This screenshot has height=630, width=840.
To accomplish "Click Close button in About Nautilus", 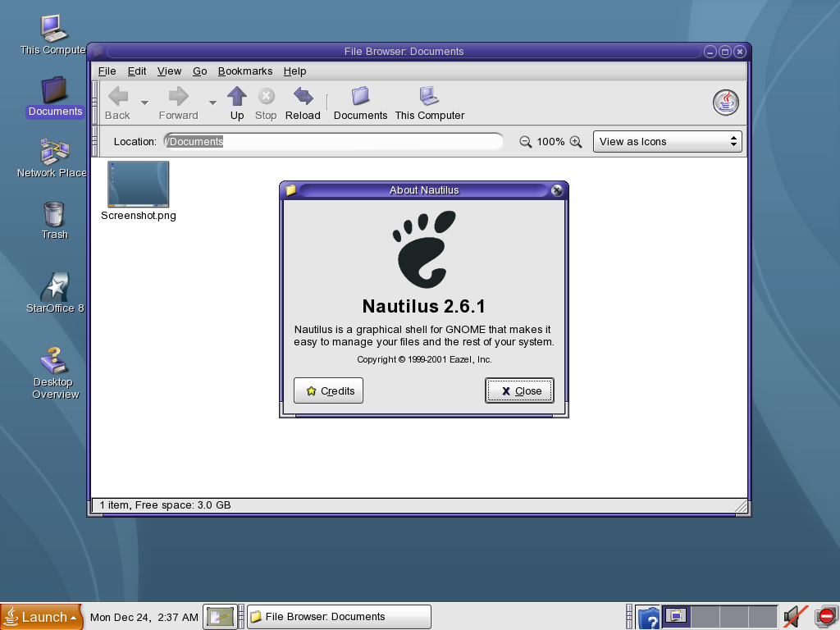I will click(519, 390).
